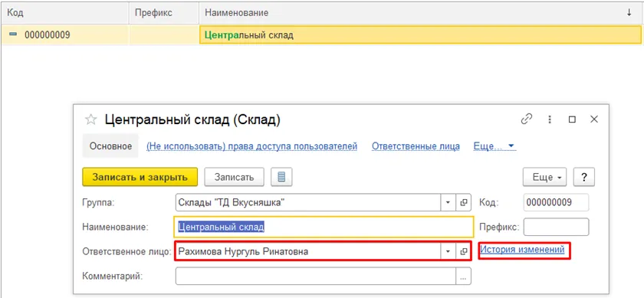Click the ellipsis button in Комментарий field

coord(464,277)
